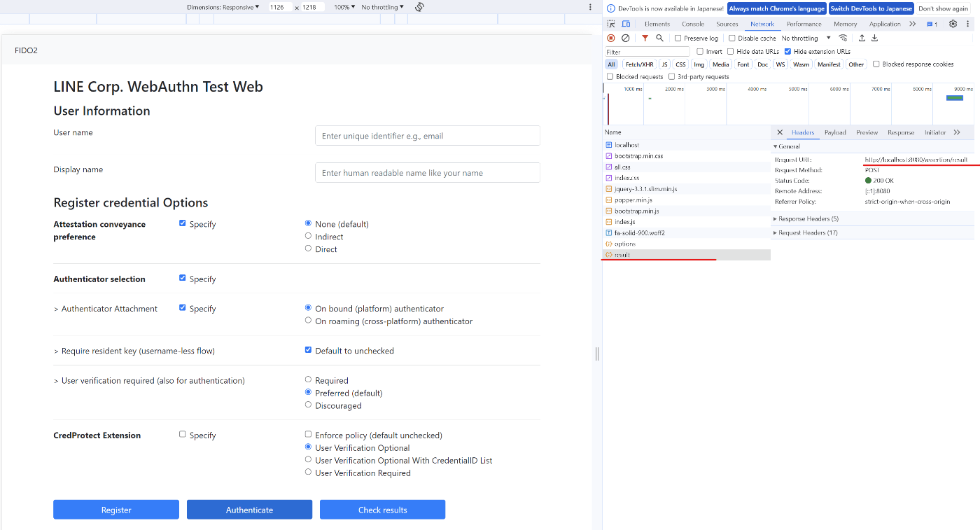Open the device toolbar No throttling dropdown
Image resolution: width=980 pixels, height=530 pixels.
click(382, 7)
